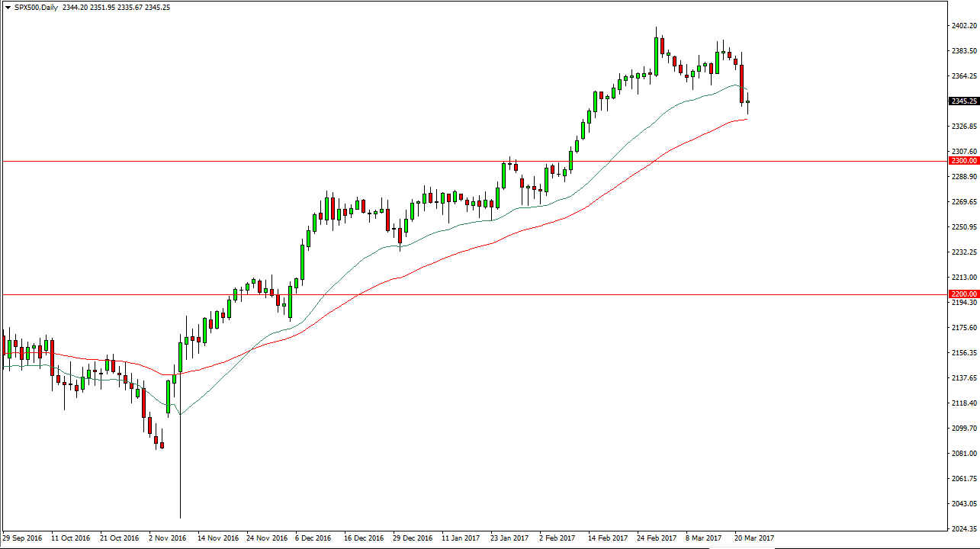Click the horizontal support line at 2300.00

click(x=381, y=160)
